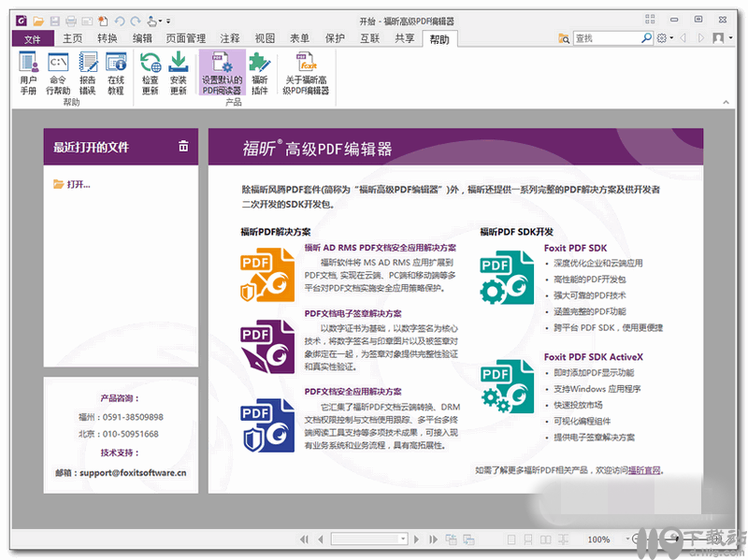Click the open folder icon in quick access toolbar
Screen dimensions: 748x560
pos(38,21)
